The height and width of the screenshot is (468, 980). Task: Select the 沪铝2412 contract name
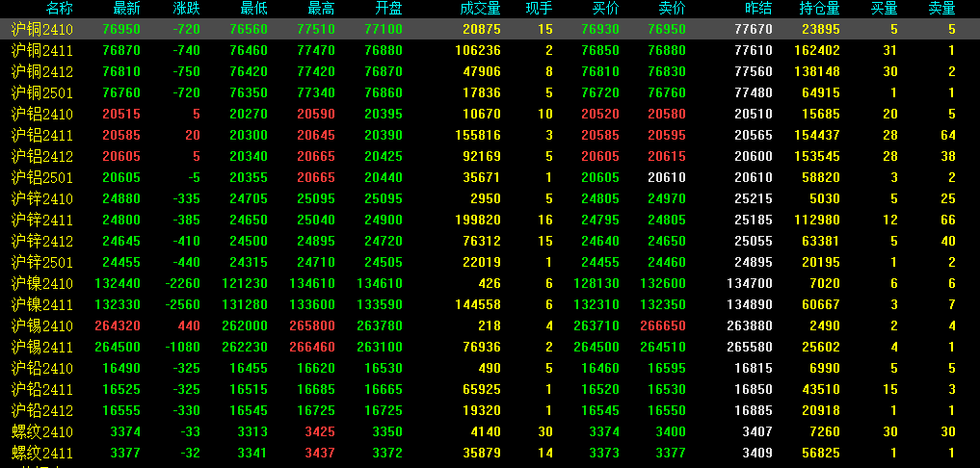pyautogui.click(x=41, y=157)
